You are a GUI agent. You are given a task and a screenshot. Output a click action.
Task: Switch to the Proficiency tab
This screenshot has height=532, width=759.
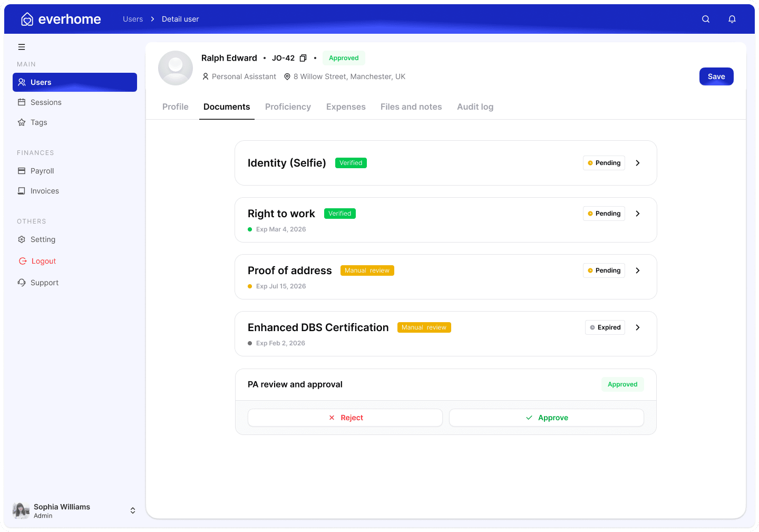coord(288,107)
